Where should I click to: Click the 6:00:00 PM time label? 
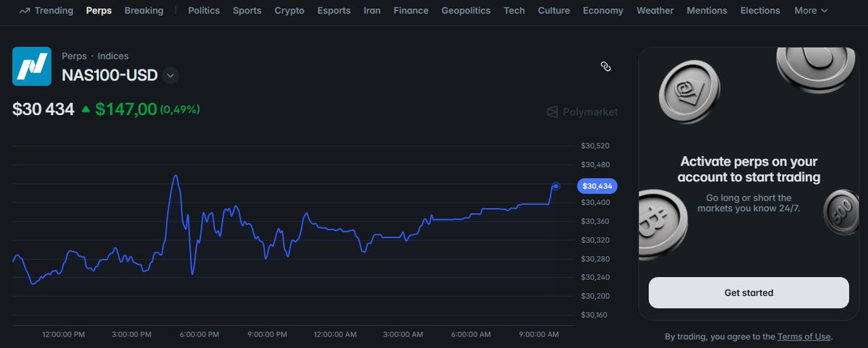tap(199, 335)
